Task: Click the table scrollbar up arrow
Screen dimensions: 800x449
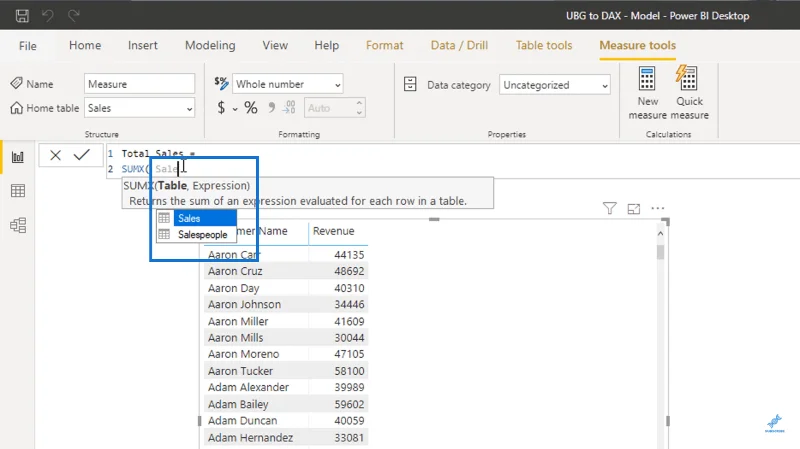Action: 660,233
